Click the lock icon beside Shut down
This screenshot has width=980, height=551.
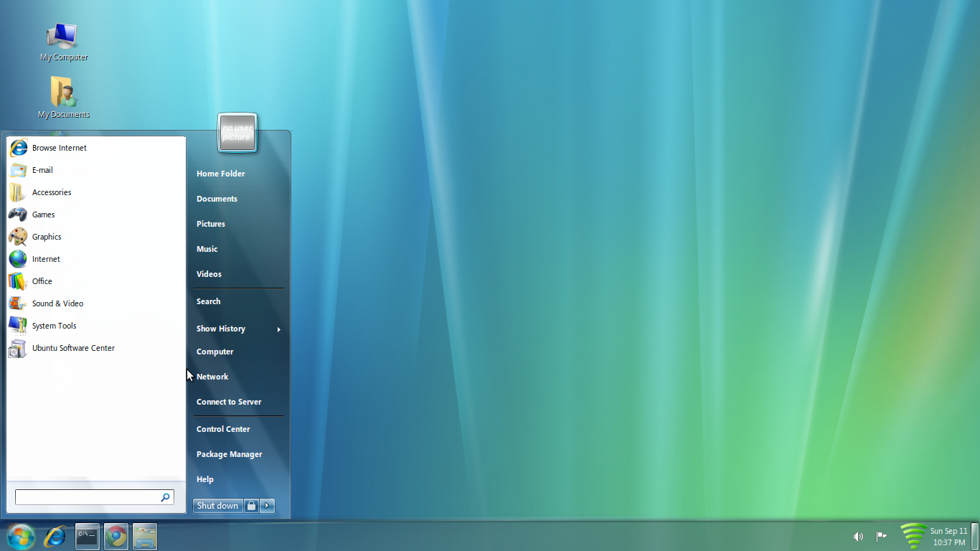[251, 505]
